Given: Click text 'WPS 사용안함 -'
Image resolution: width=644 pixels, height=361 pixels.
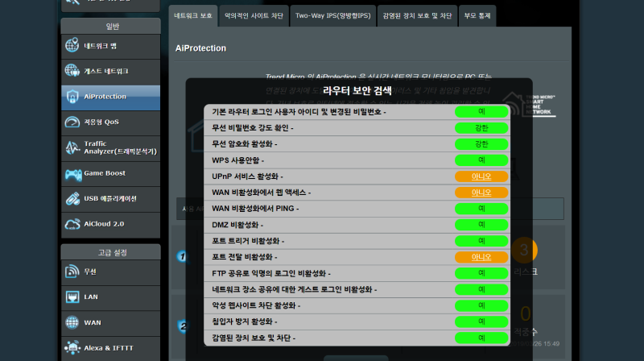Looking at the screenshot, I should tap(237, 160).
